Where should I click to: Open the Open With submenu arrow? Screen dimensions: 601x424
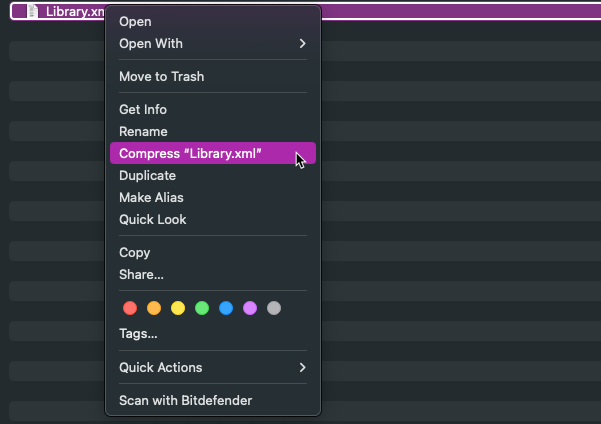pos(302,44)
